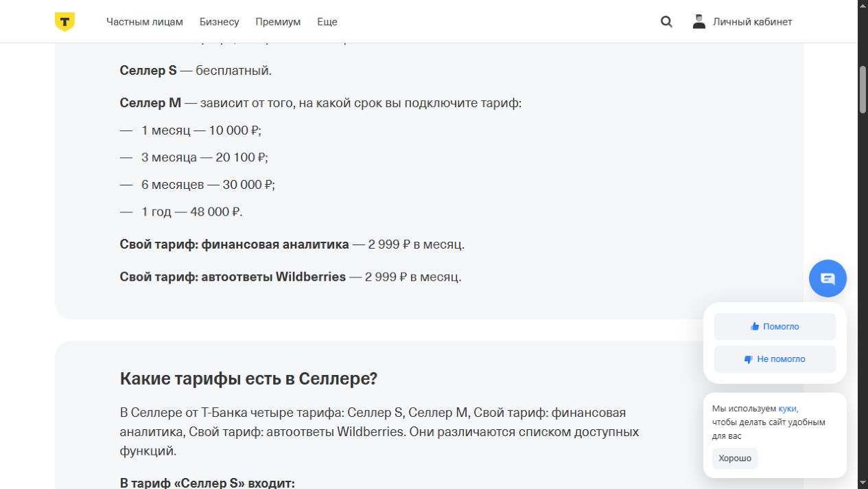Click the text Селлер S — бесплатный
The image size is (868, 489).
[x=196, y=71]
